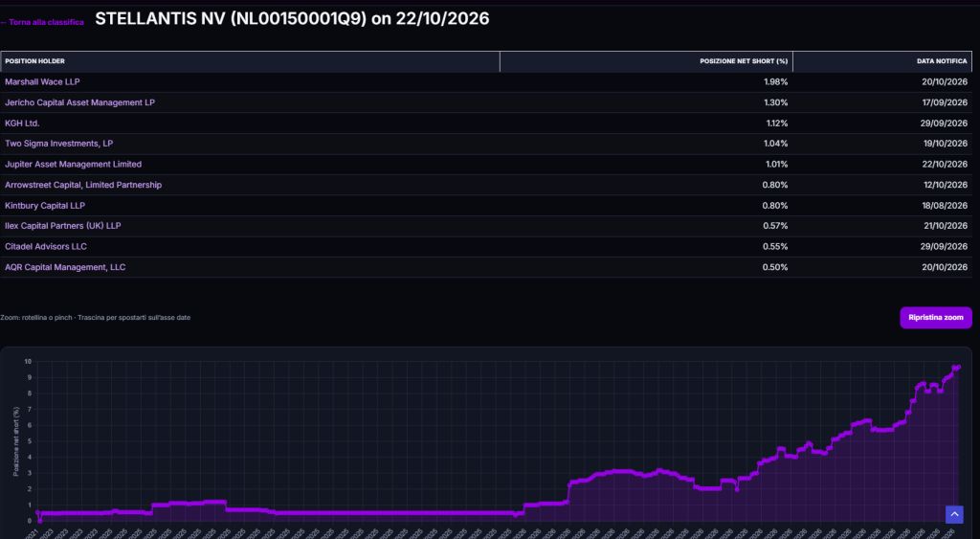
Task: Click the 0.55% net short value
Action: click(x=775, y=246)
